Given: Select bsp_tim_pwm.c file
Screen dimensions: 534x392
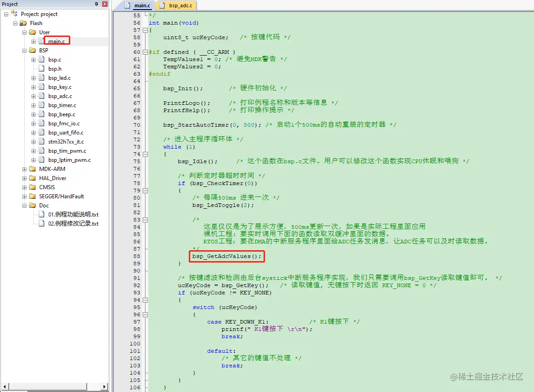Looking at the screenshot, I should [67, 151].
